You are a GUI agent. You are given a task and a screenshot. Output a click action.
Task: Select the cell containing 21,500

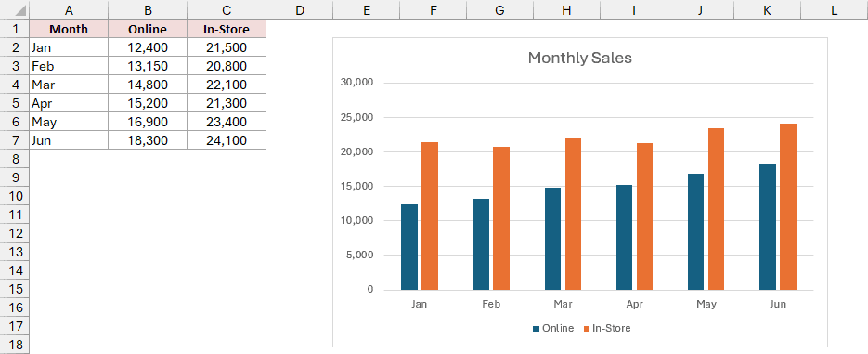click(227, 47)
